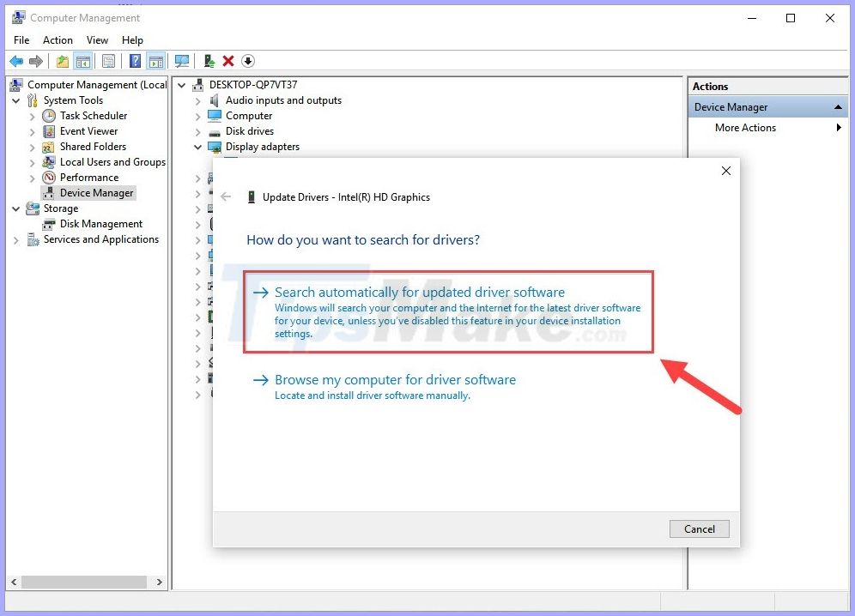Image resolution: width=855 pixels, height=616 pixels.
Task: Select the Task Scheduler item
Action: 92,116
